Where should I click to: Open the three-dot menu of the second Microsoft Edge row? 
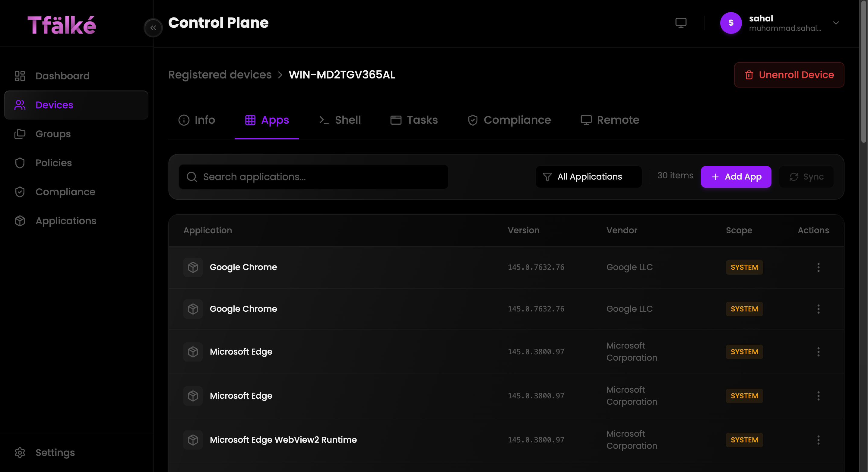click(x=819, y=396)
